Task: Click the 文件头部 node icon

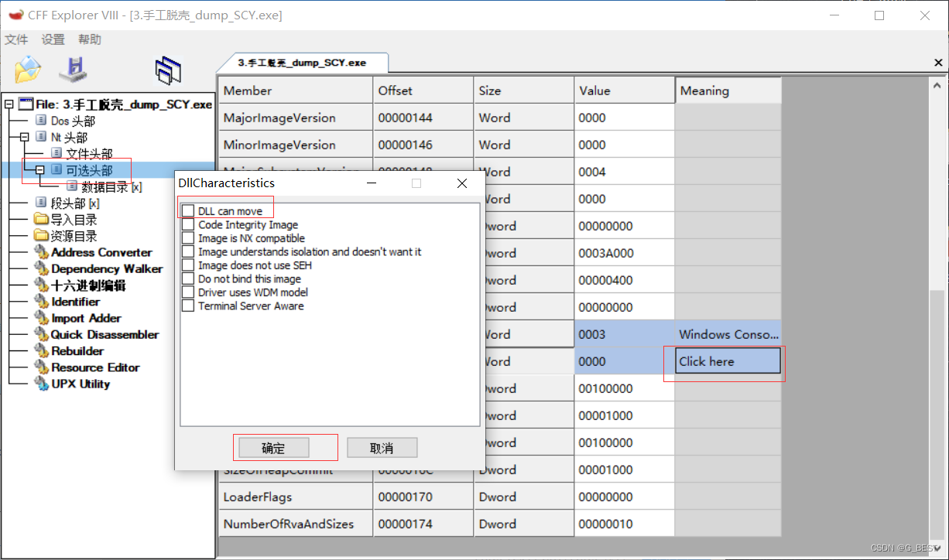Action: 57,153
